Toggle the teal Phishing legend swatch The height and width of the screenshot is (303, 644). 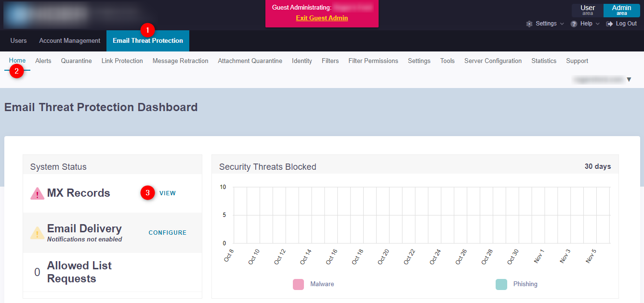pyautogui.click(x=501, y=284)
